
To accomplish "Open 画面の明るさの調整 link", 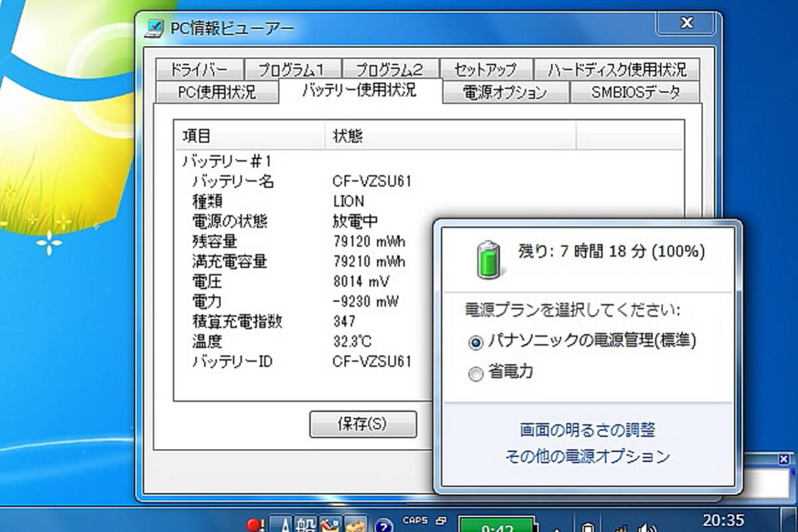I will click(588, 430).
